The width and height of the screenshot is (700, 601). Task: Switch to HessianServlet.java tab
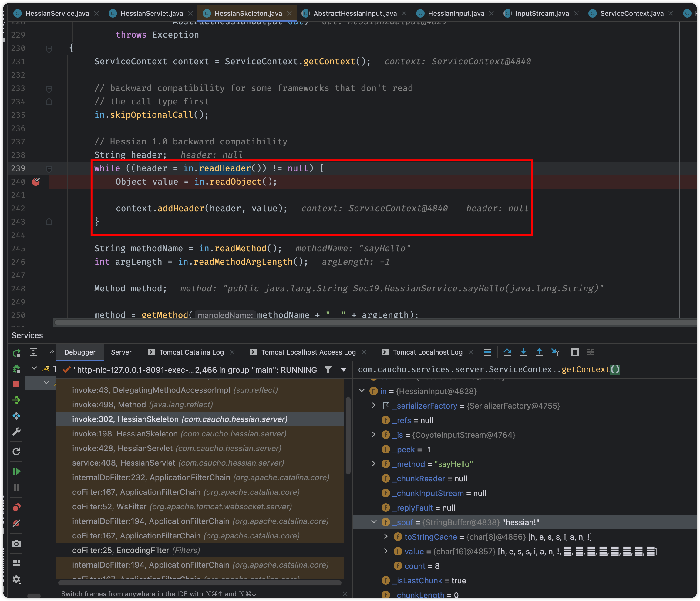[x=152, y=14]
